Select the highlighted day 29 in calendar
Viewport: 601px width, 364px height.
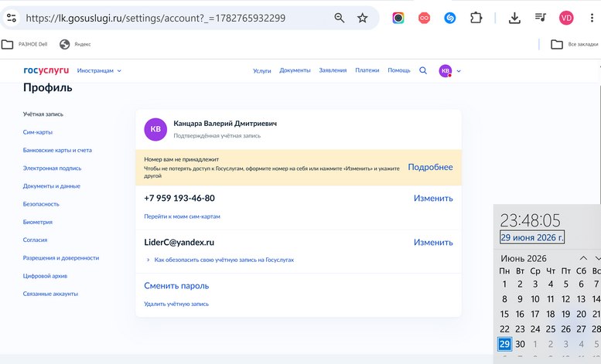504,344
